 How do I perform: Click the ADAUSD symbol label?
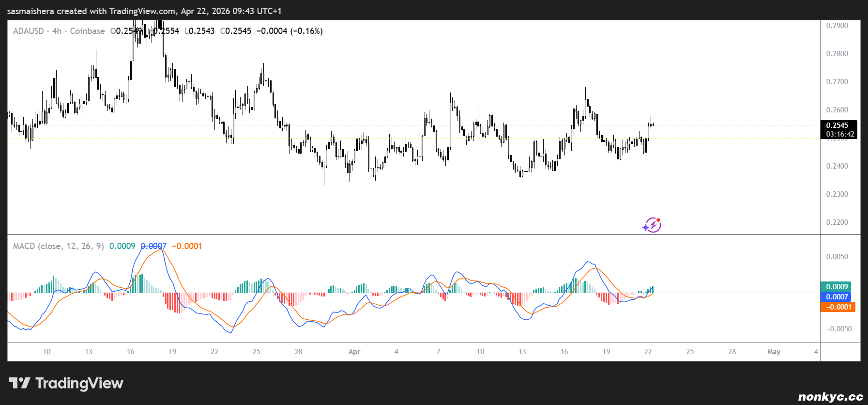(x=28, y=31)
